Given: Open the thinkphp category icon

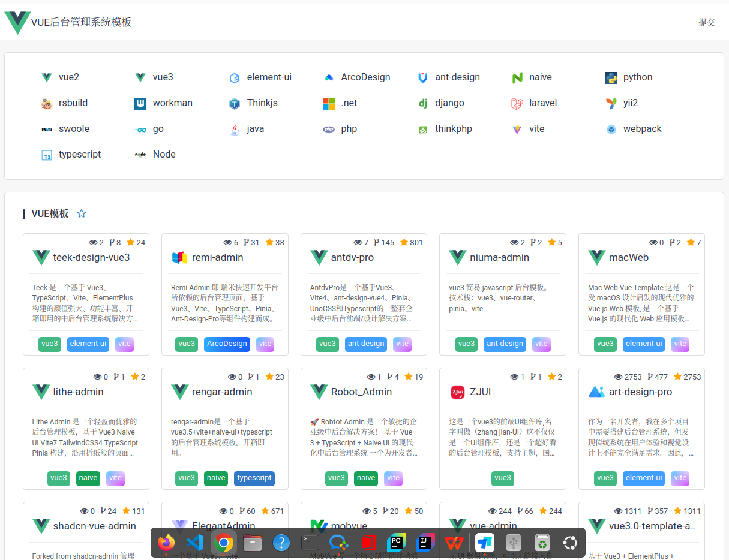Looking at the screenshot, I should tap(423, 129).
